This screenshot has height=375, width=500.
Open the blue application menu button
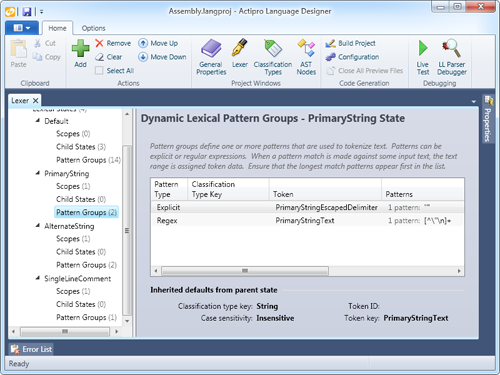(22, 28)
